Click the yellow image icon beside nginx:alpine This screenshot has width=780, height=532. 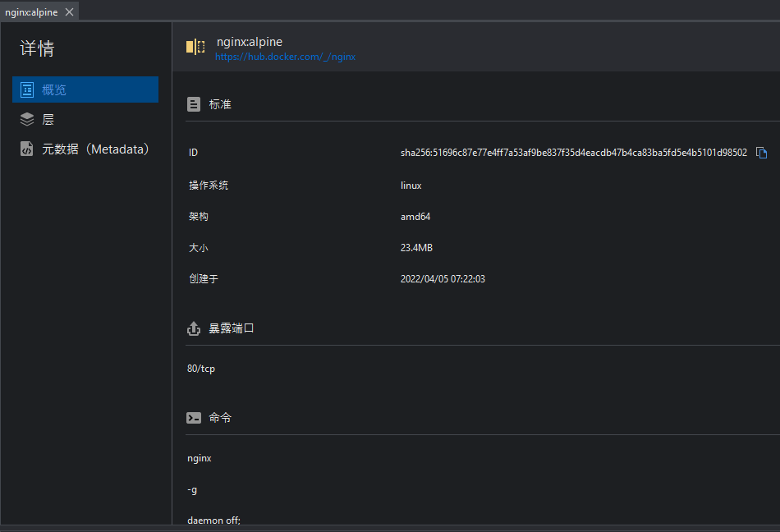point(195,47)
